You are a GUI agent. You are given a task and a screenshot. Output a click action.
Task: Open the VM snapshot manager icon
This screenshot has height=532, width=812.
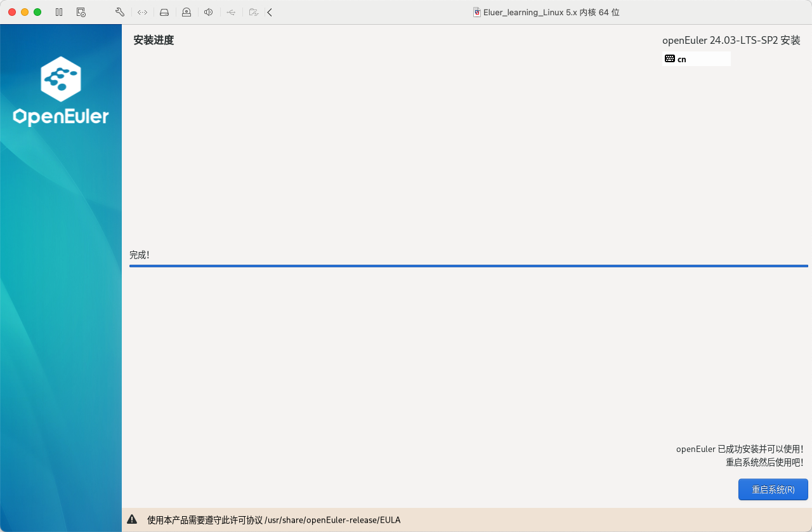[x=81, y=12]
